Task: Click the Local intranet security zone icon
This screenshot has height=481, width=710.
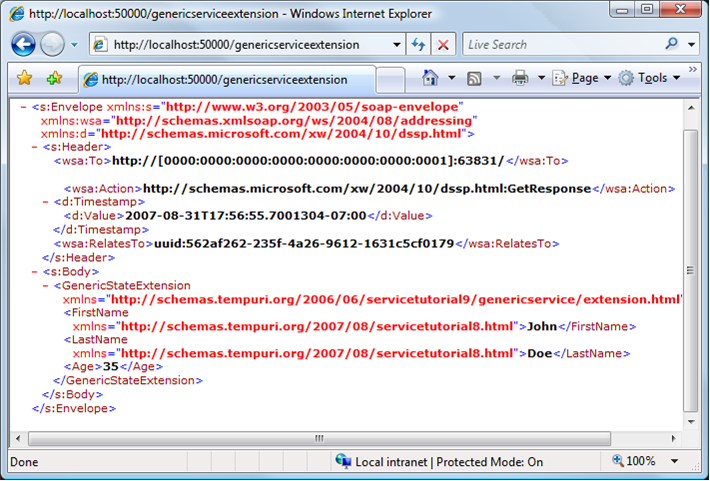Action: pyautogui.click(x=343, y=461)
